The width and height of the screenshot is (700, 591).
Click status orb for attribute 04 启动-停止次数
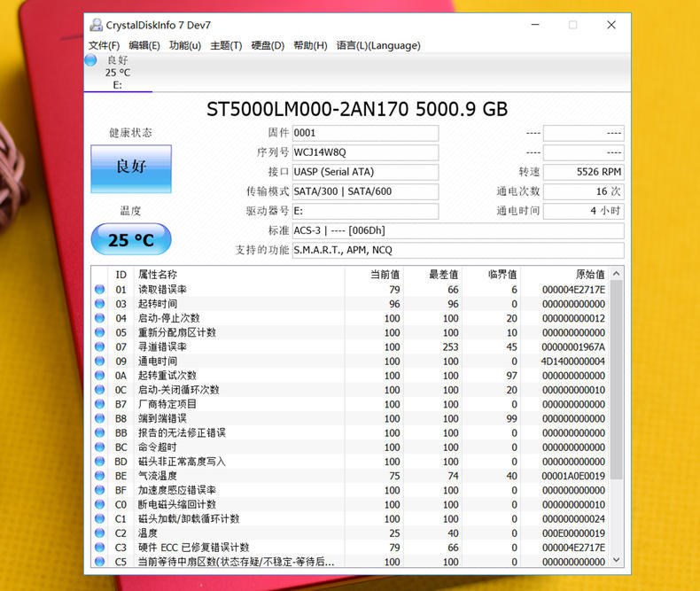coord(99,318)
